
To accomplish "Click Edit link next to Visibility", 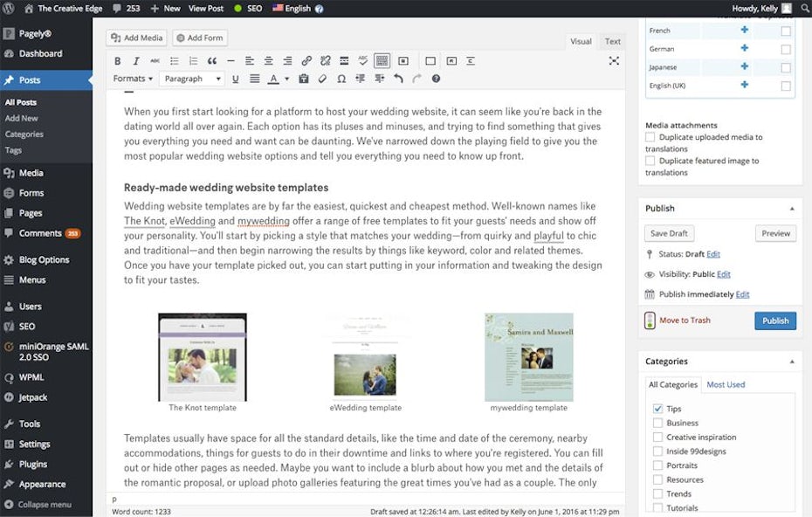I will point(724,274).
